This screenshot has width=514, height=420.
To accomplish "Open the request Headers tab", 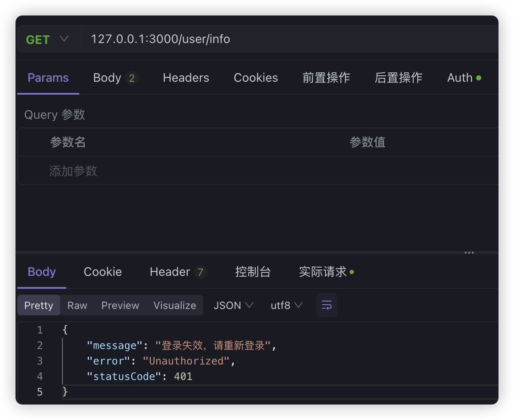I will [186, 78].
